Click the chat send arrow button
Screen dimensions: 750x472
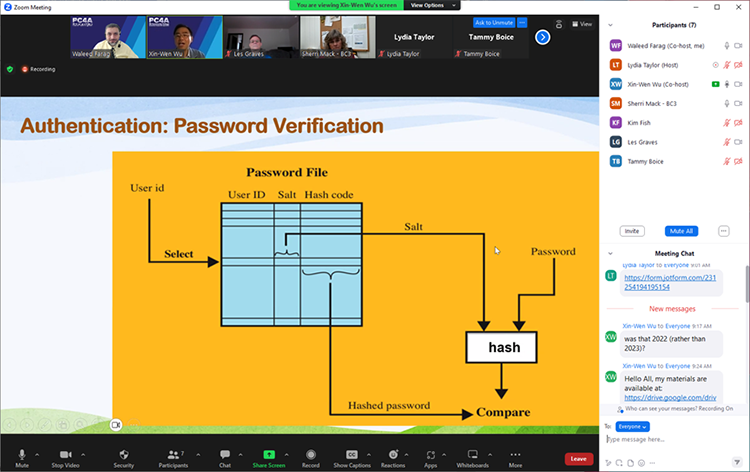(737, 462)
